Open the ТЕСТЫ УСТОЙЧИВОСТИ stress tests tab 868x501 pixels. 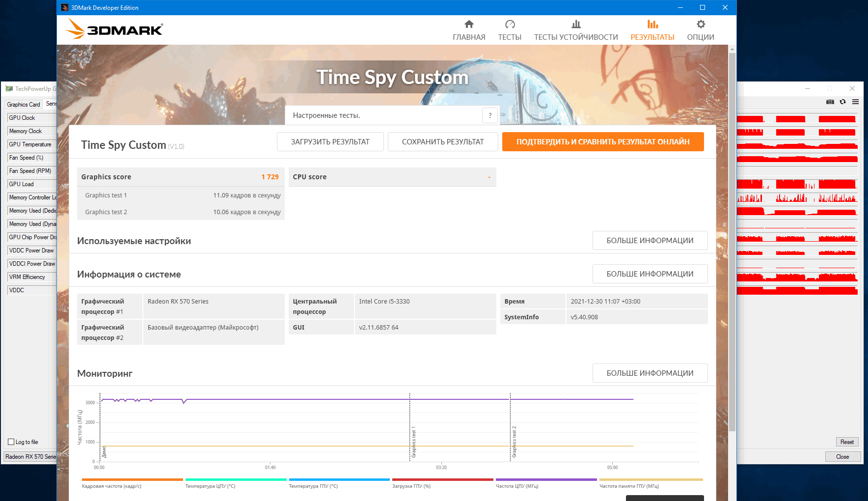(x=576, y=30)
